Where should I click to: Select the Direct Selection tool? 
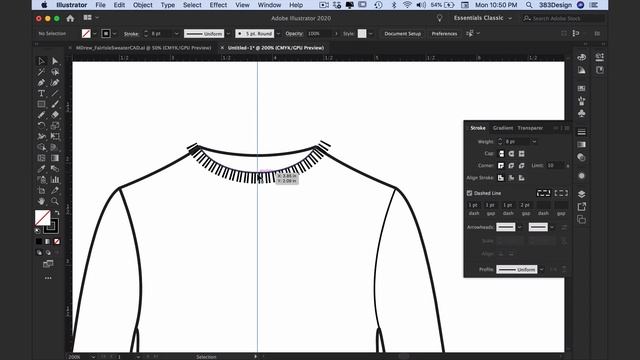click(55, 61)
